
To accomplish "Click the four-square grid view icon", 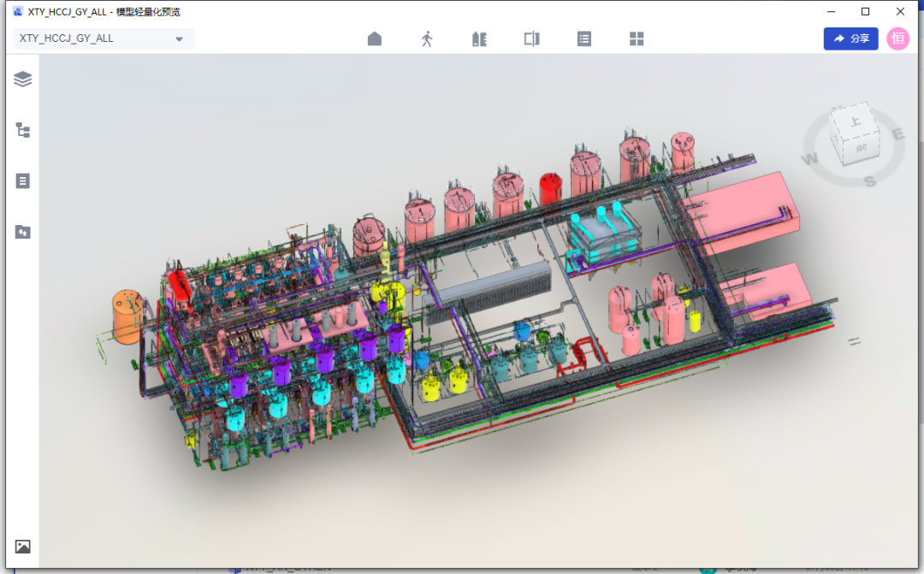I will (637, 38).
